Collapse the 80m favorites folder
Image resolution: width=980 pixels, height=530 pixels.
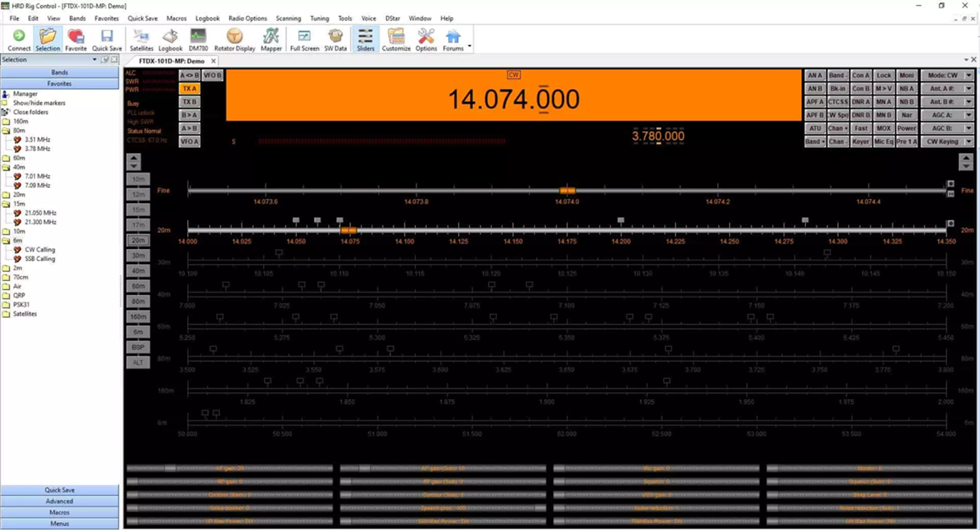pyautogui.click(x=19, y=130)
